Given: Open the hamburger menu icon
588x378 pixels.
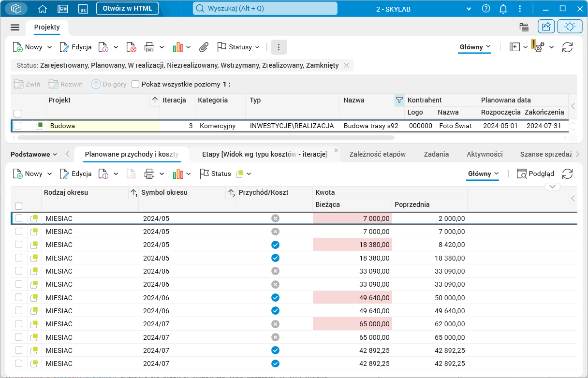Looking at the screenshot, I should click(15, 27).
